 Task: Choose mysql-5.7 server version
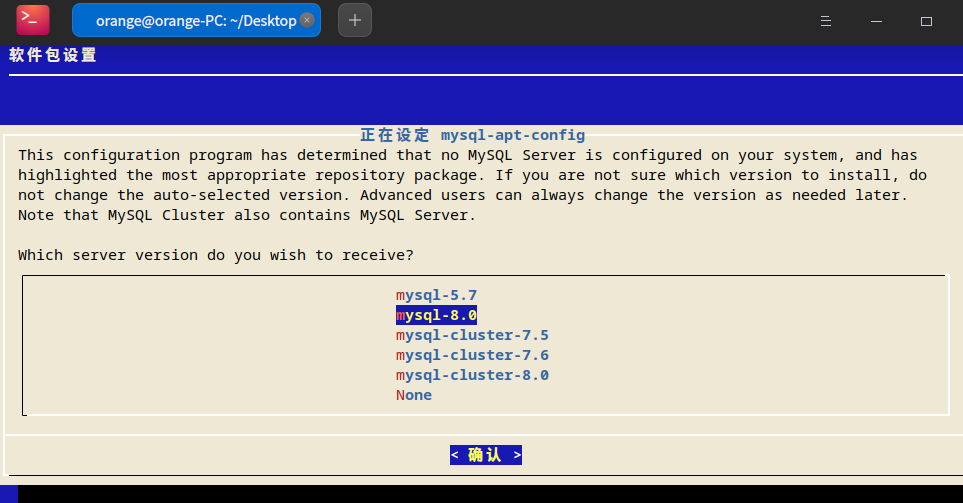coord(436,295)
